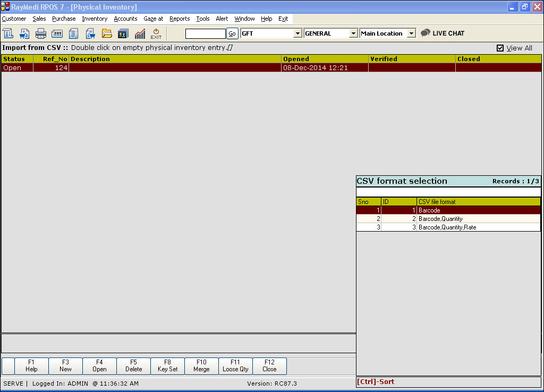The image size is (544, 392).
Task: Click the Verified column header
Action: click(412, 59)
